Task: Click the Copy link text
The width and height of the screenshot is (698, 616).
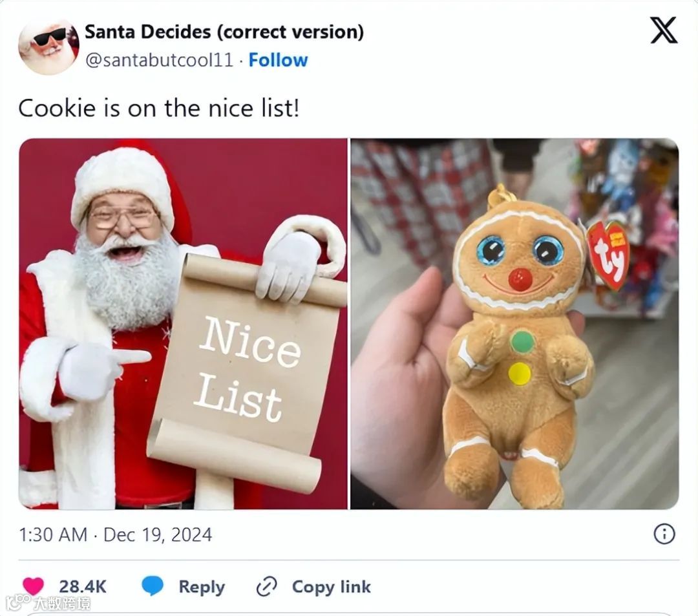Action: [331, 587]
